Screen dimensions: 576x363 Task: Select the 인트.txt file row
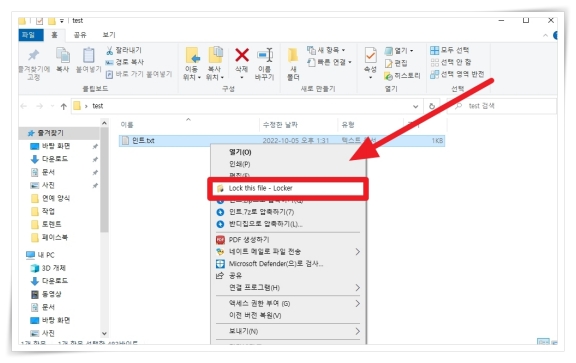[282, 140]
